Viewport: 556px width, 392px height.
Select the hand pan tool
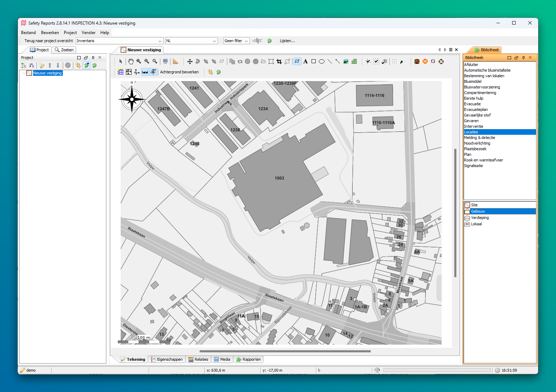pyautogui.click(x=130, y=61)
